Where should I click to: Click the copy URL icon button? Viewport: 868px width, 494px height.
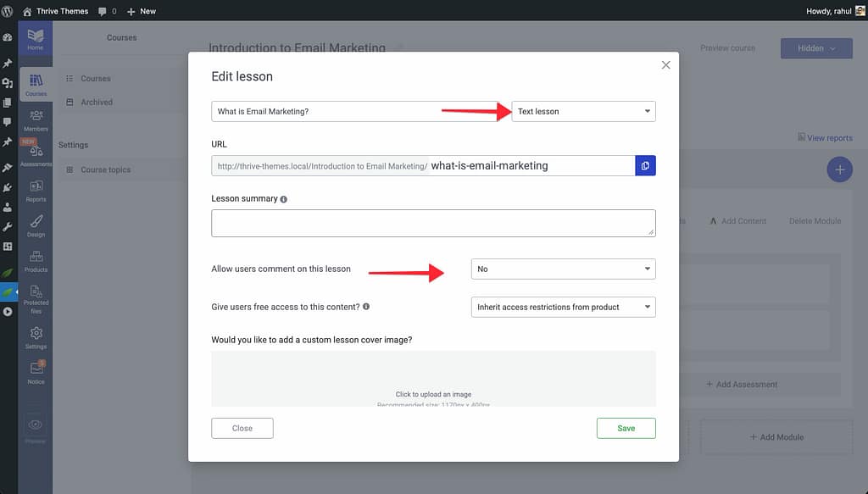tap(645, 166)
